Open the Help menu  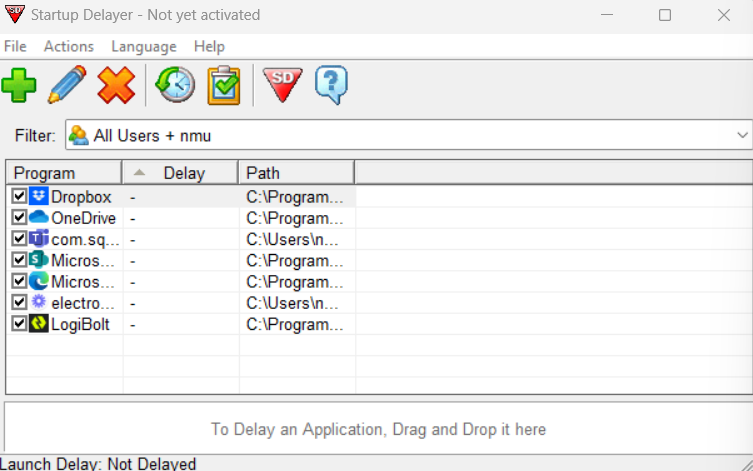tap(209, 46)
